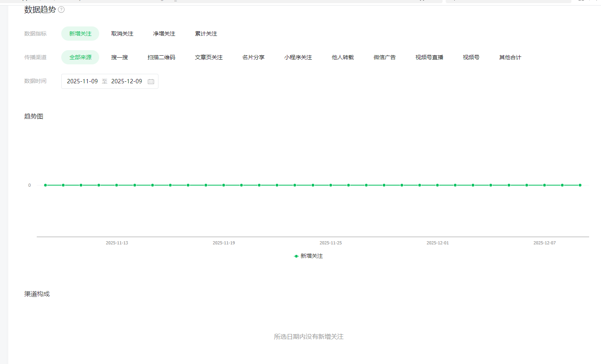Pick the 其他合计 channel

510,57
